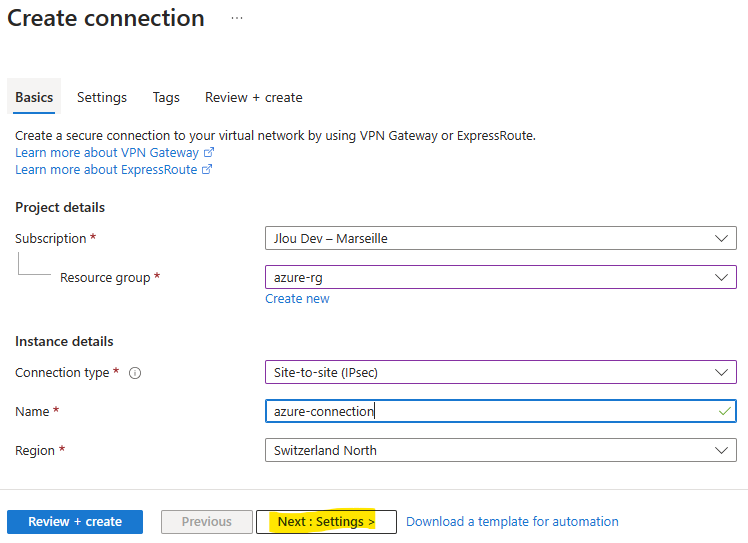Expand the Subscription dropdown chevron
This screenshot has width=748, height=543.
pos(721,238)
